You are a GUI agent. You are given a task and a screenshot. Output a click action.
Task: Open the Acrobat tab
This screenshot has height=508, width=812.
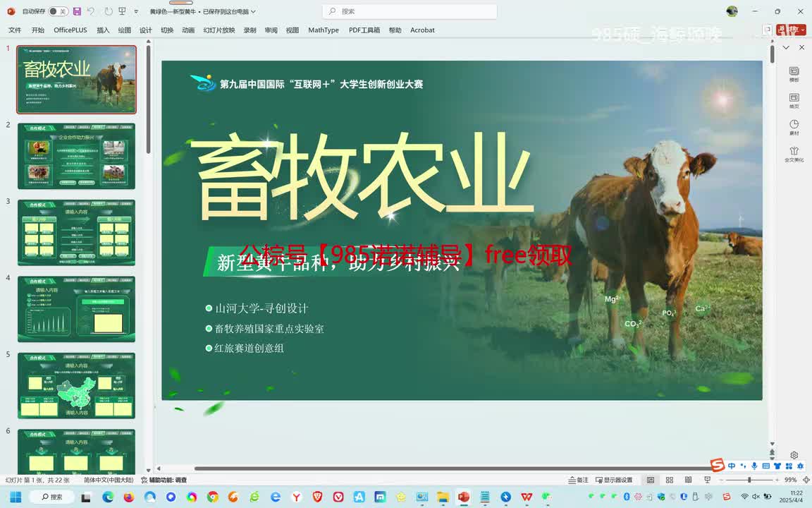pos(422,30)
